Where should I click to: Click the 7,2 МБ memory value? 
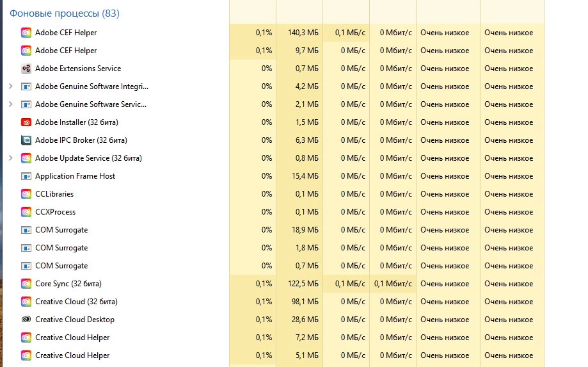(x=306, y=338)
